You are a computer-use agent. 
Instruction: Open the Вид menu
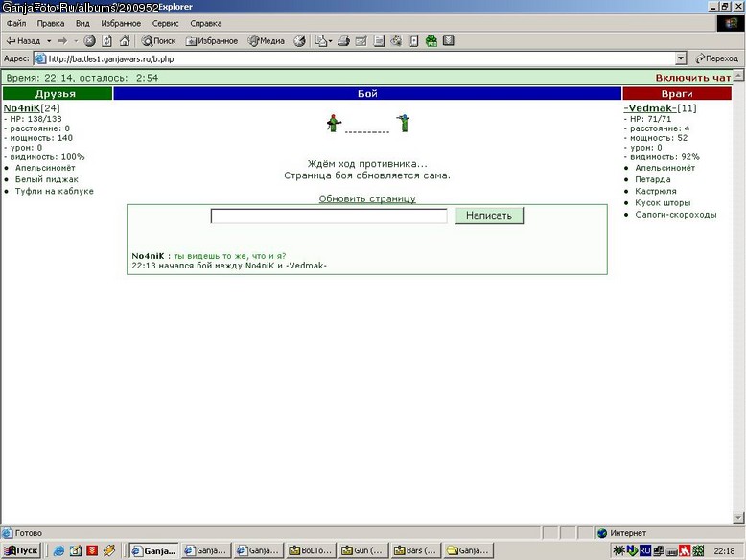(82, 23)
